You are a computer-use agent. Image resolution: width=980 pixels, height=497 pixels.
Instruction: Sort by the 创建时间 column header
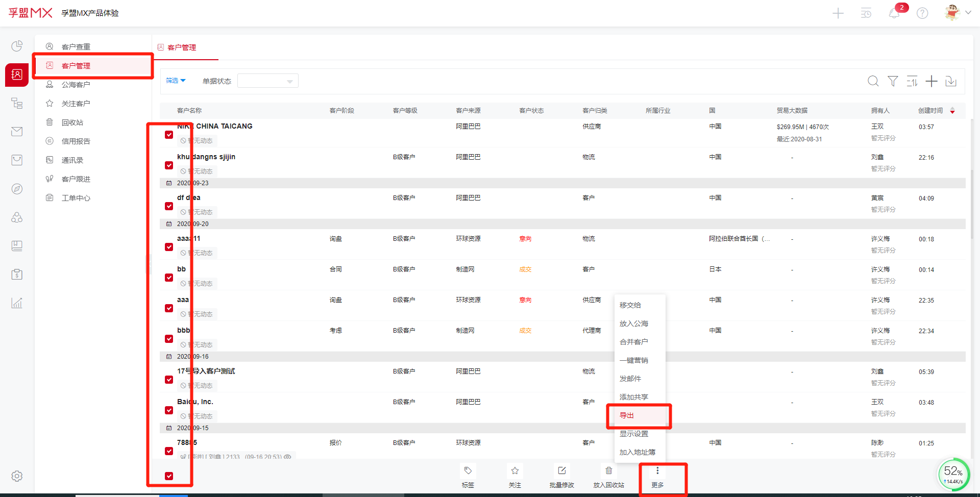[x=930, y=111]
